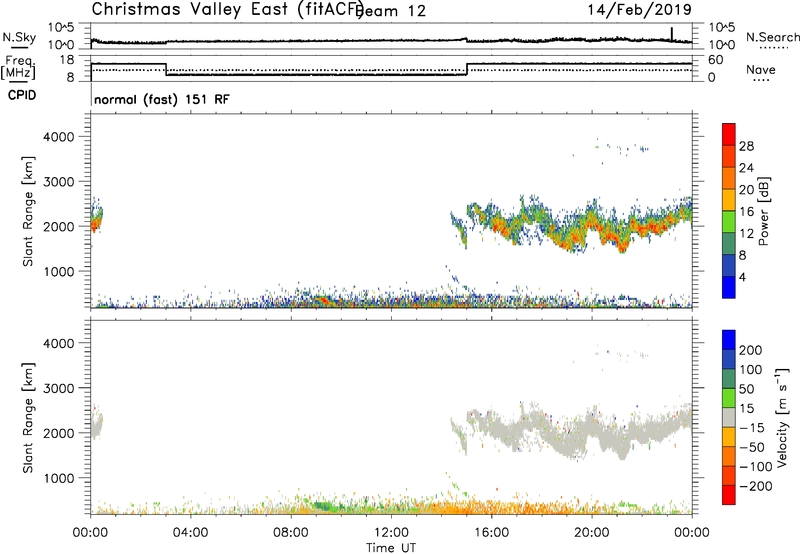
Task: Click the date "14/Feb/2019"
Action: (x=639, y=9)
